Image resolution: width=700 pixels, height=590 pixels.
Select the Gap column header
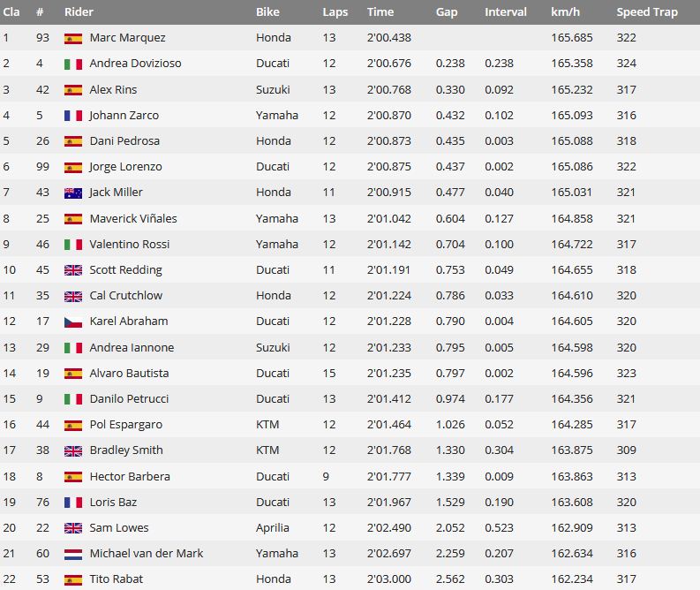(x=447, y=12)
